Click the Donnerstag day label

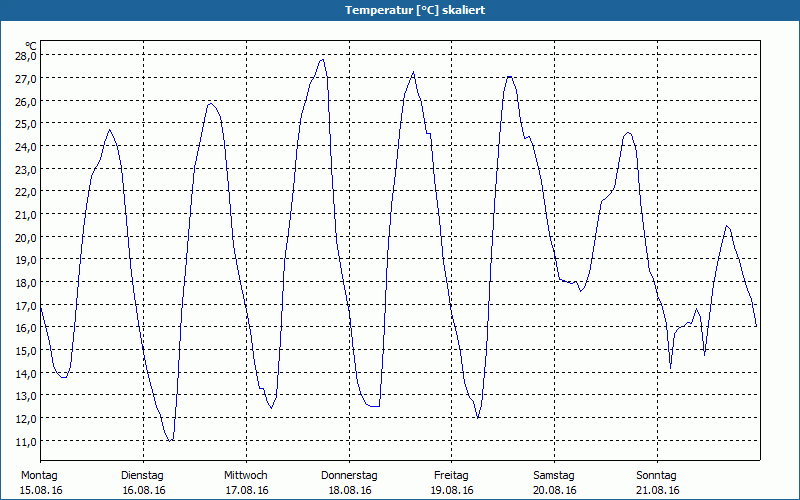349,475
